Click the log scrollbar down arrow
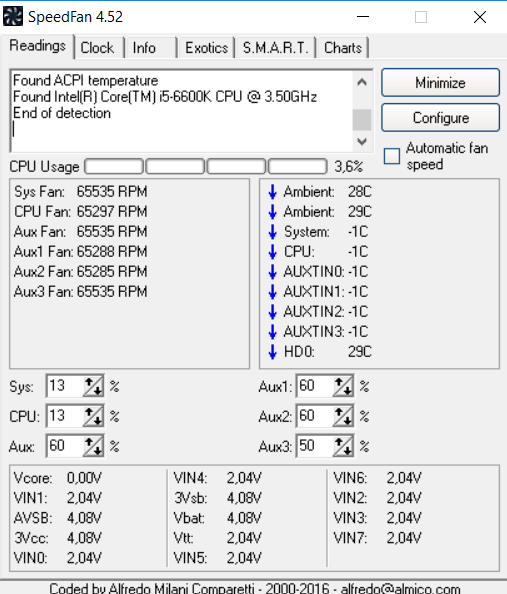The image size is (507, 594). pyautogui.click(x=362, y=142)
